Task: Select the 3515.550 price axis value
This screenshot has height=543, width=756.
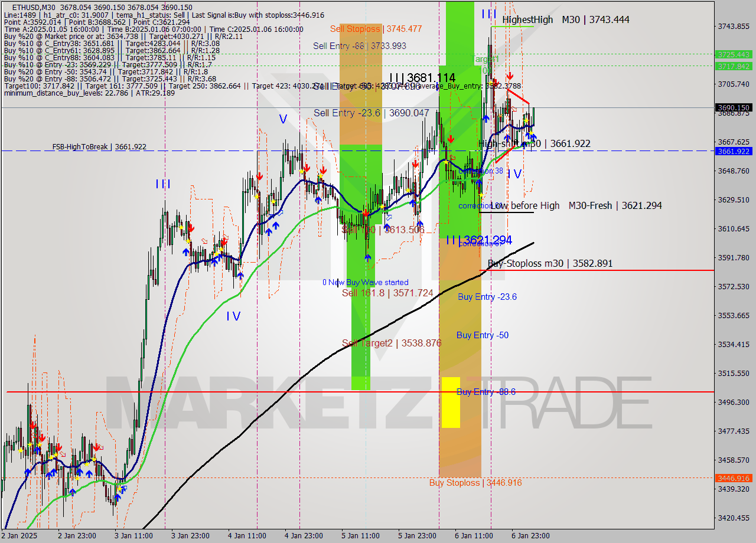Action: tap(734, 374)
